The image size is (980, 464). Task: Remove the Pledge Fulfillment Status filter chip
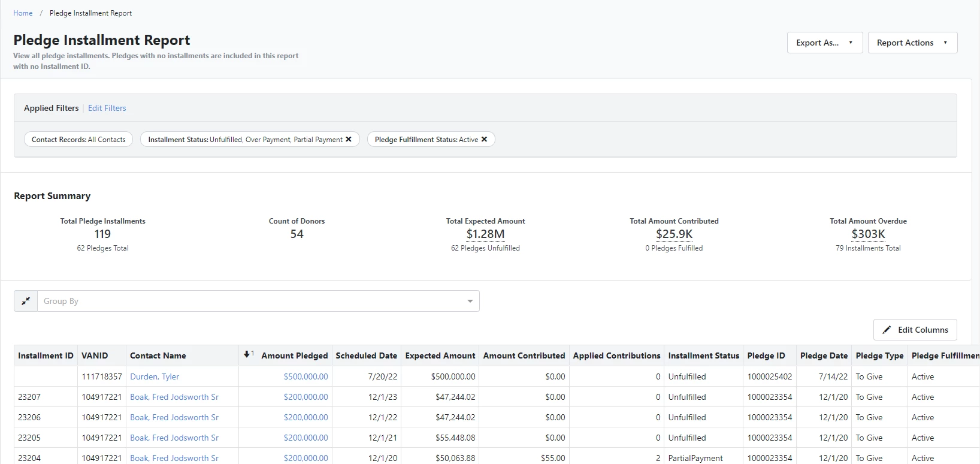[484, 139]
